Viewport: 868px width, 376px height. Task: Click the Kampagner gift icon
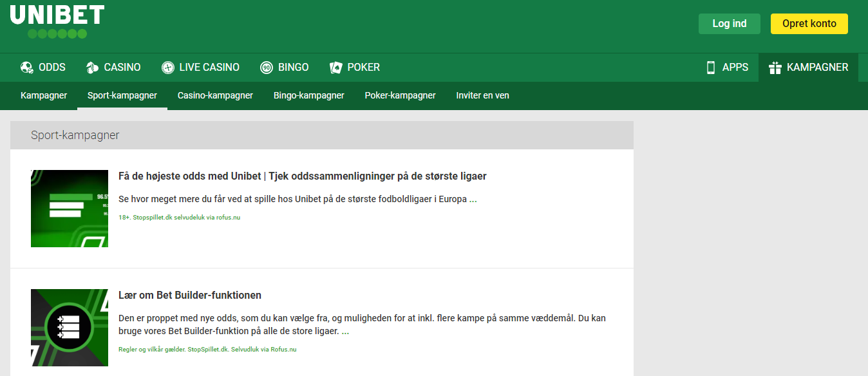tap(775, 68)
